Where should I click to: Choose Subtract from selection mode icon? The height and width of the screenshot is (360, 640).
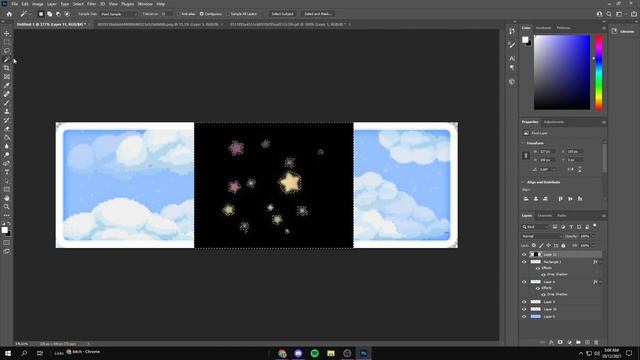point(58,14)
